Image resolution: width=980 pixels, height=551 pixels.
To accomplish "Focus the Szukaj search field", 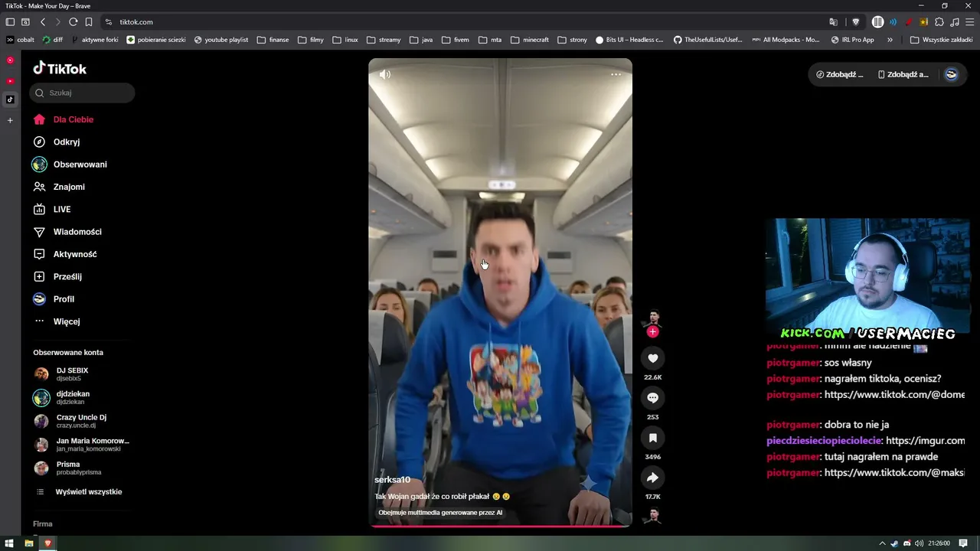I will coord(83,93).
